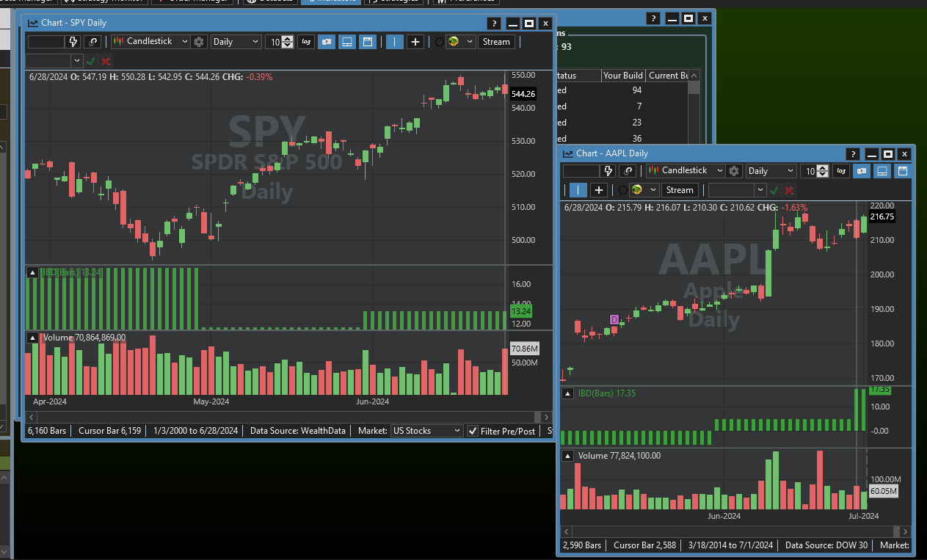This screenshot has width=927, height=560.
Task: Switch to the Indicators tab in the top bar
Action: pos(331,2)
